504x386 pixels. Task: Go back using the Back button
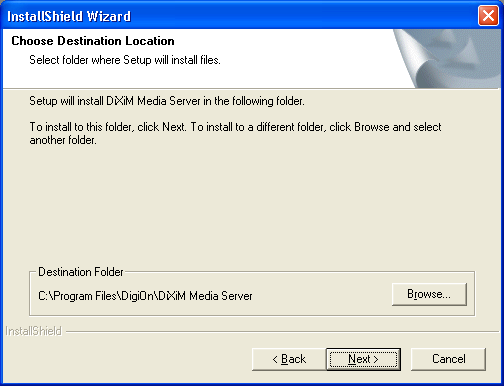coord(289,359)
